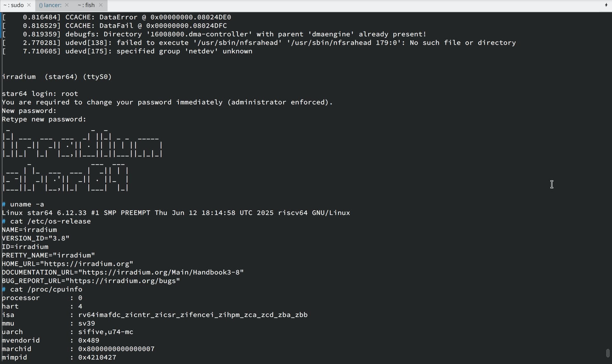Click the 'cat /proc/cpuinfo' command line
The height and width of the screenshot is (364, 612).
42,289
